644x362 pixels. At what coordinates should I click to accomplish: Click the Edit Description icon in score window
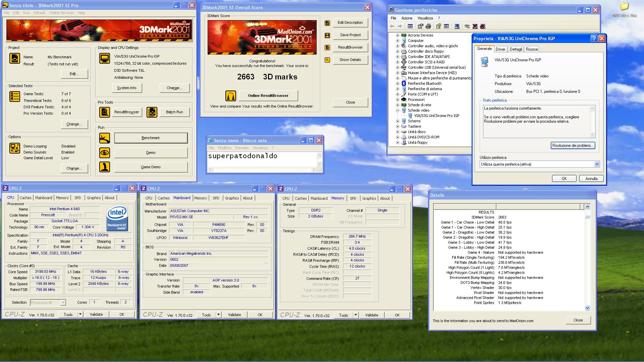(327, 23)
